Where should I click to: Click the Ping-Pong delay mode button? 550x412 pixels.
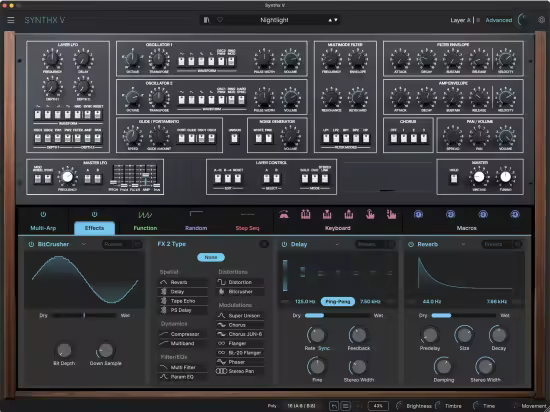[x=338, y=302]
